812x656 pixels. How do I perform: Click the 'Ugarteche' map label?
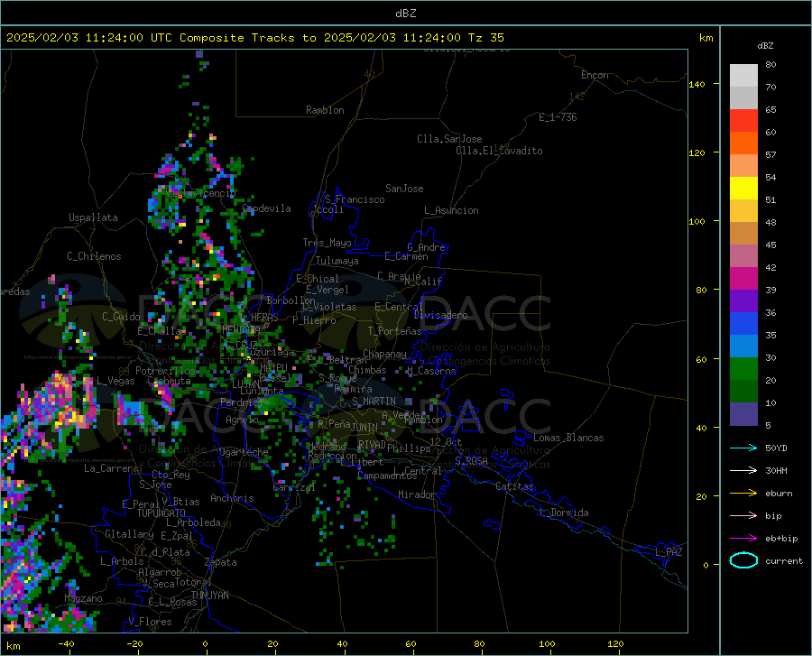[244, 452]
